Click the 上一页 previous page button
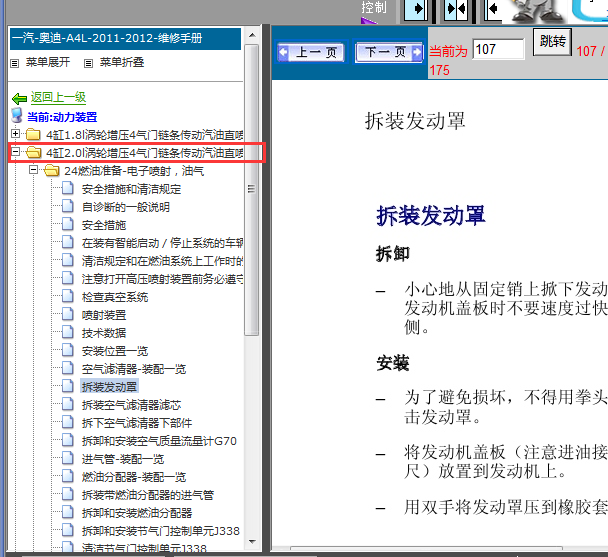This screenshot has width=608, height=557. click(x=312, y=52)
